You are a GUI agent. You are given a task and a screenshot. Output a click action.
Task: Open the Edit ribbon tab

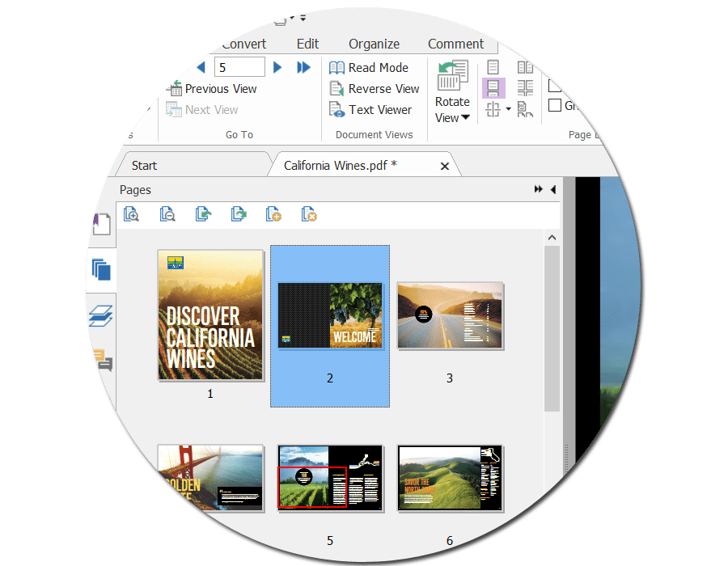307,44
